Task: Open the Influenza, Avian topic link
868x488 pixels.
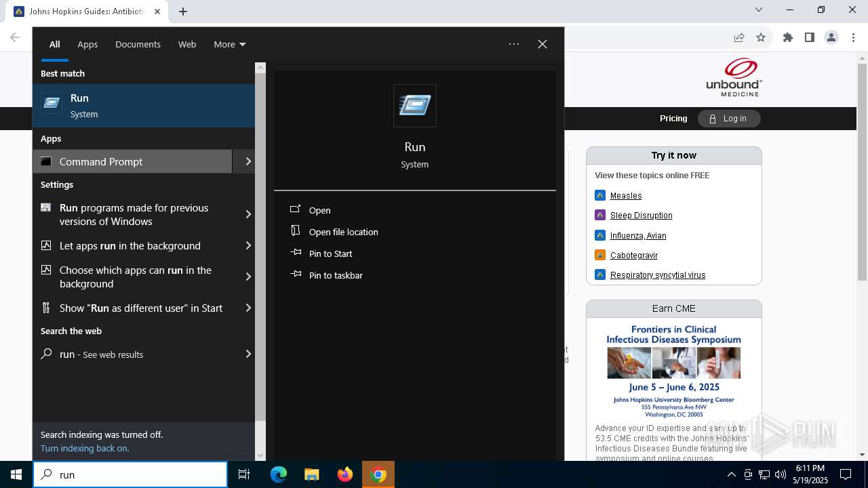Action: 638,235
